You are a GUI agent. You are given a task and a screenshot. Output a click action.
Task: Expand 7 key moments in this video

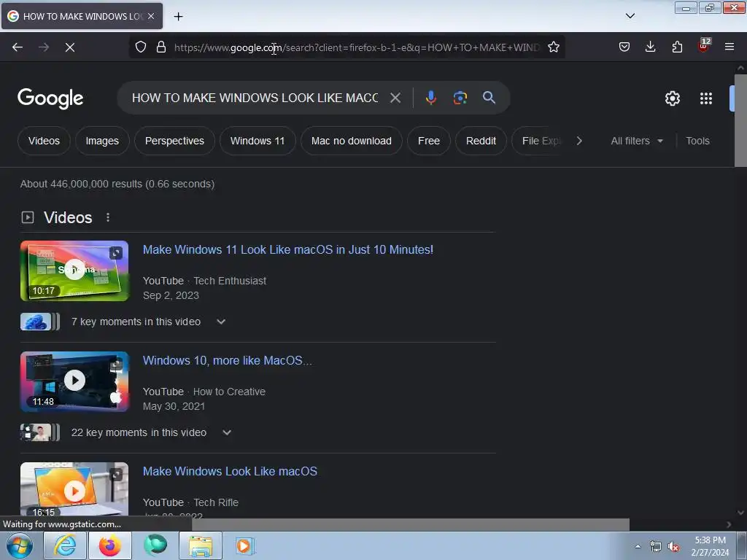[147, 322]
